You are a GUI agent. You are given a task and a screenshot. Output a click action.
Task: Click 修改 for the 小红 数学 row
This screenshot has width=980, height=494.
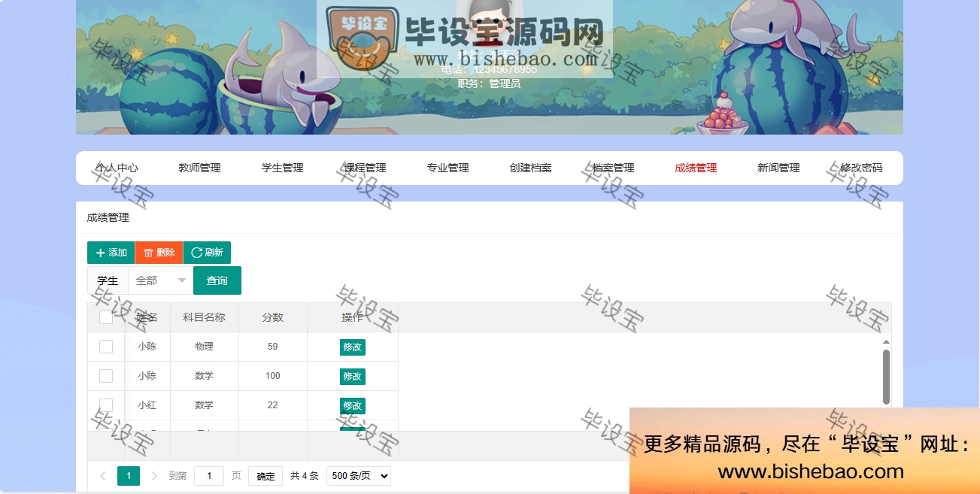point(353,406)
